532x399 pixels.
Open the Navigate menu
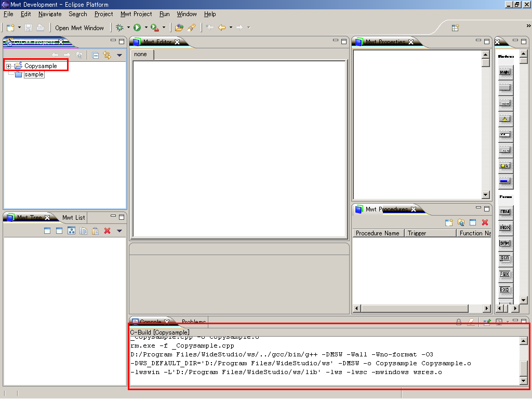tap(50, 14)
